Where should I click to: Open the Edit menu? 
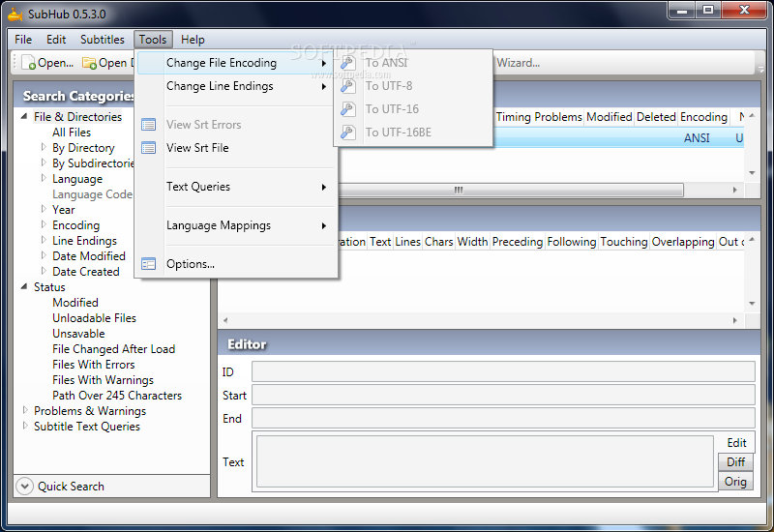tap(56, 40)
